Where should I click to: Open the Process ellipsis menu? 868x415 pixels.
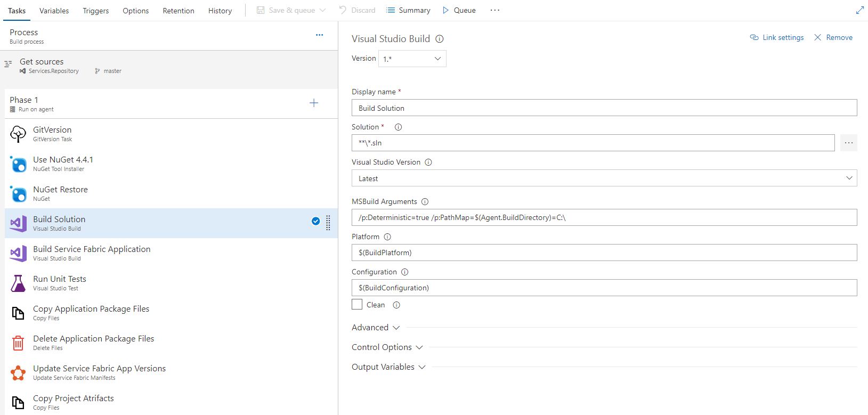(x=319, y=35)
